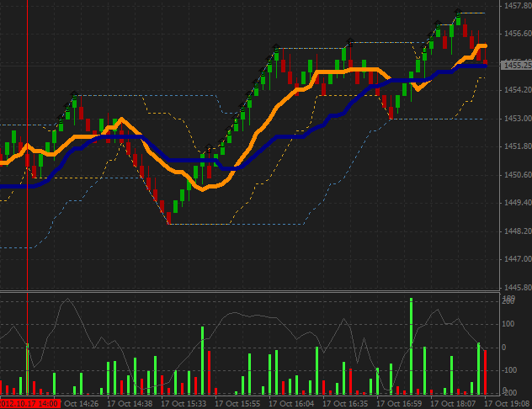
Task: Click the 1445.80 price axis label
Action: pyautogui.click(x=518, y=288)
